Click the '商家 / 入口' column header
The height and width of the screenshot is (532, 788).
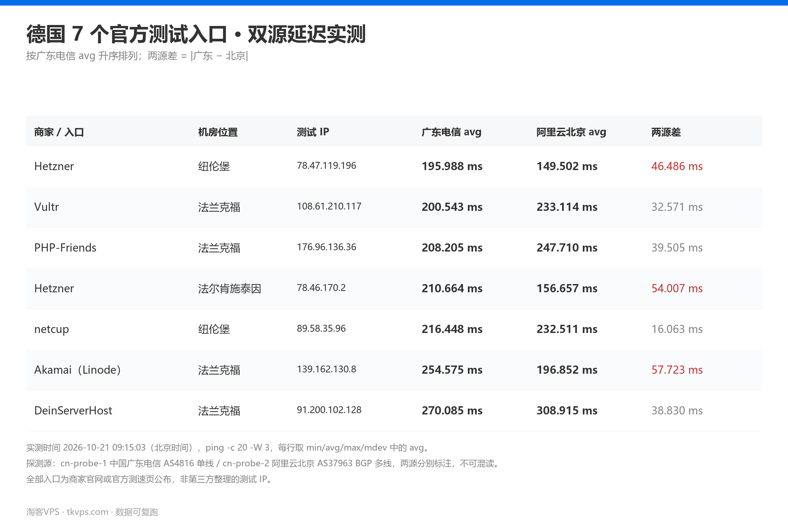(59, 132)
